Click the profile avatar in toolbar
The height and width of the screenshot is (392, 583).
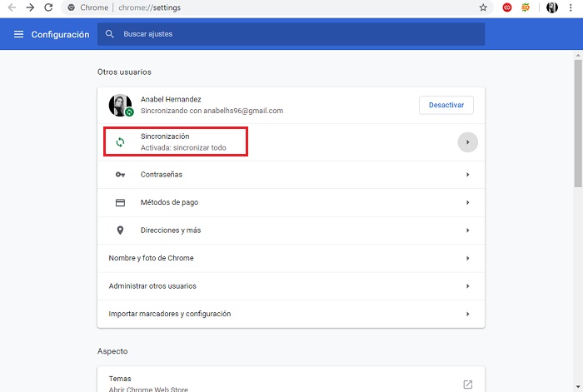(x=551, y=7)
